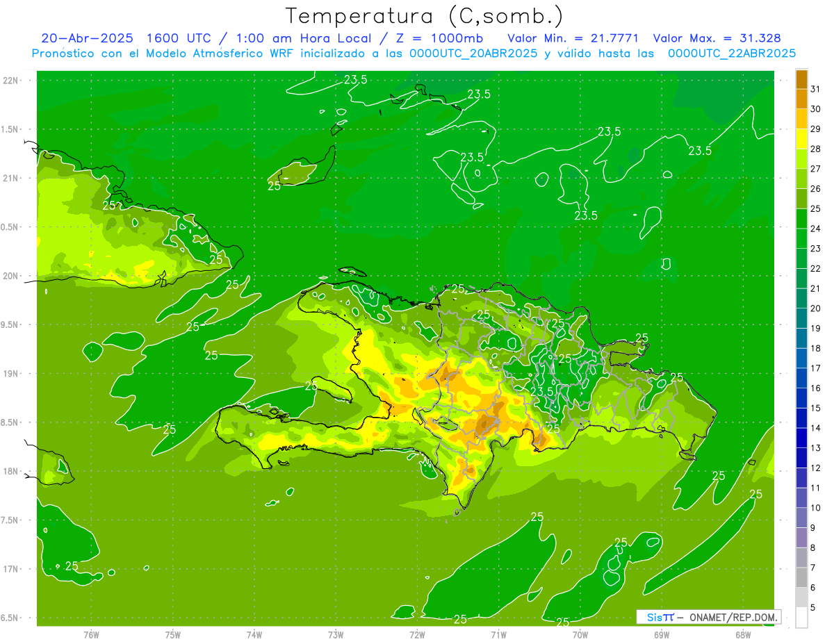Pick the legend swatch between 6 and 7
Image resolution: width=834 pixels, height=644 pixels.
tap(801, 577)
